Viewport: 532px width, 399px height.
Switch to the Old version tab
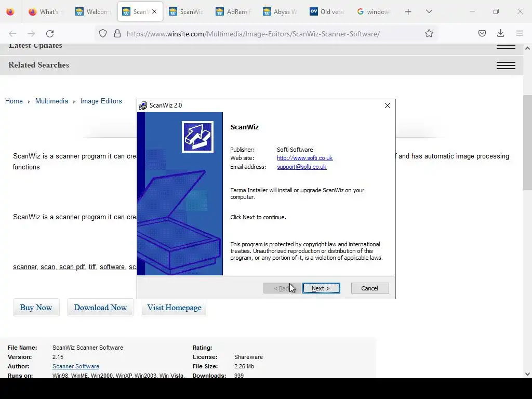(x=327, y=12)
